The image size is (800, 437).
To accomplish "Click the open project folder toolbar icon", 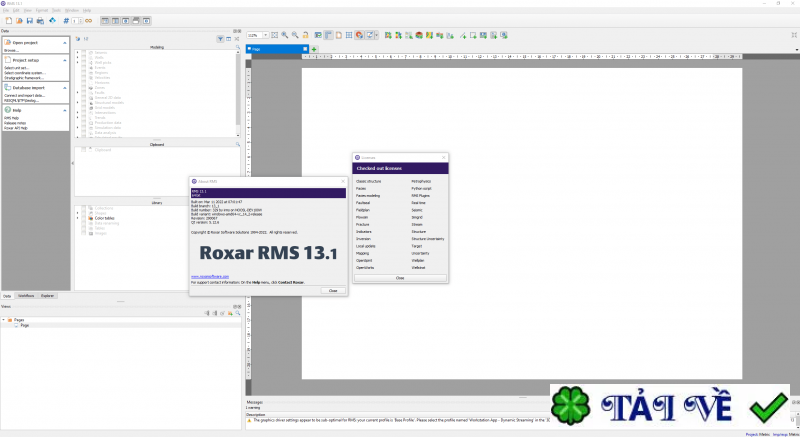I will click(19, 21).
